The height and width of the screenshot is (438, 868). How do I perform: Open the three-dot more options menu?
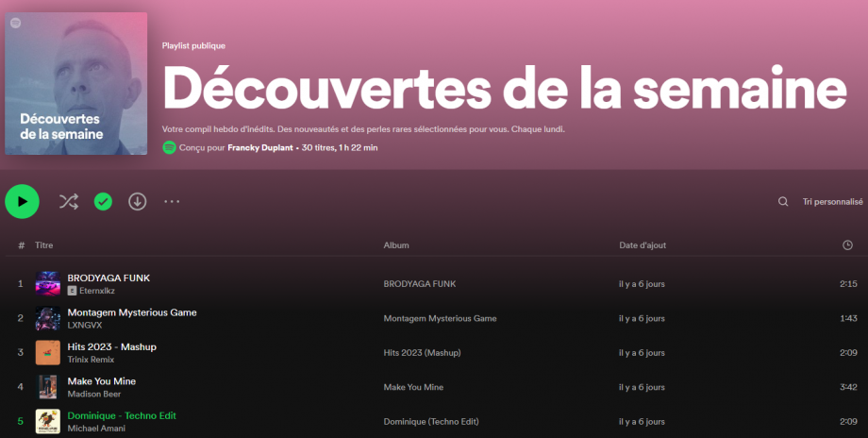pos(172,202)
